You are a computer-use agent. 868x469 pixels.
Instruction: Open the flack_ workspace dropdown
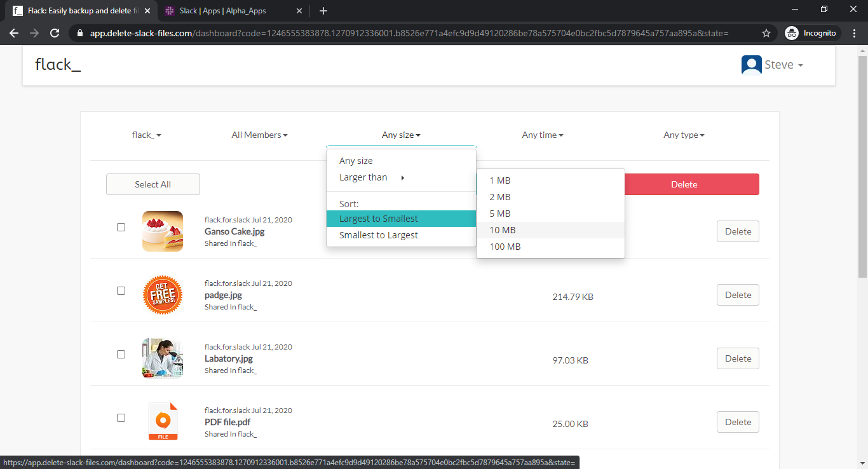coord(146,135)
